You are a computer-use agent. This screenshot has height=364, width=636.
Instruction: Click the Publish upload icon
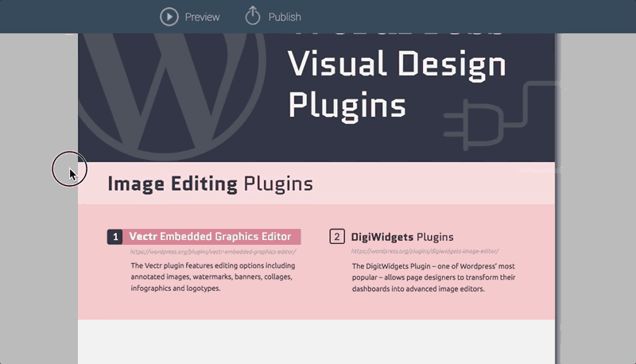coord(253,16)
